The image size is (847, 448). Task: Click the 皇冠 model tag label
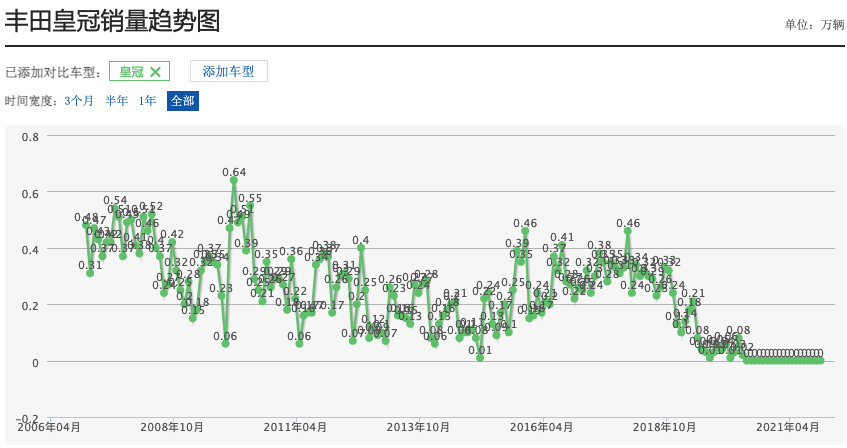click(131, 72)
